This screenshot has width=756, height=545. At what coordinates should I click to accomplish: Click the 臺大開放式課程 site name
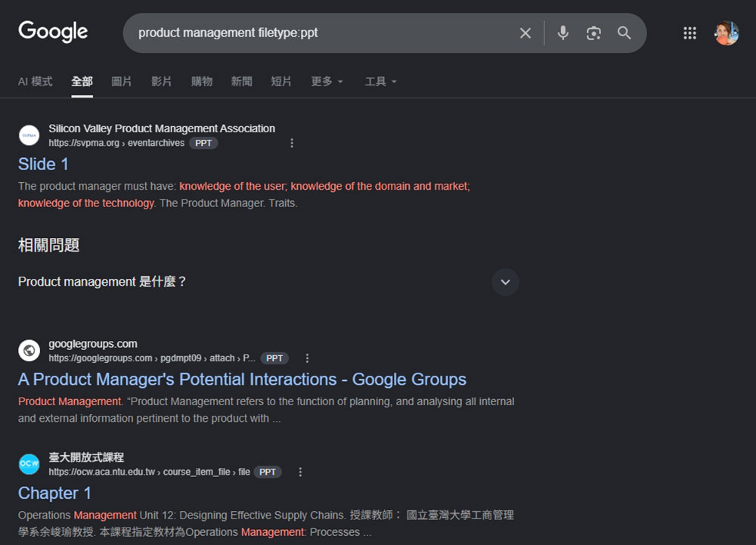[86, 457]
